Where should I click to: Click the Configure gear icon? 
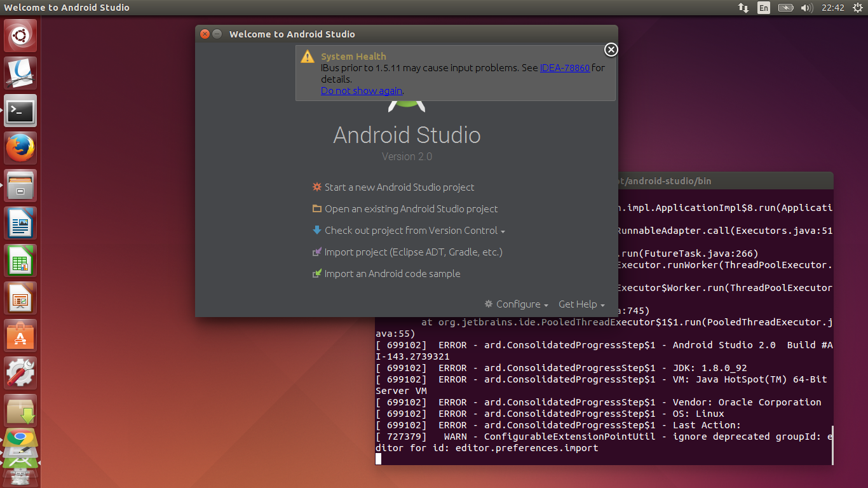point(489,304)
